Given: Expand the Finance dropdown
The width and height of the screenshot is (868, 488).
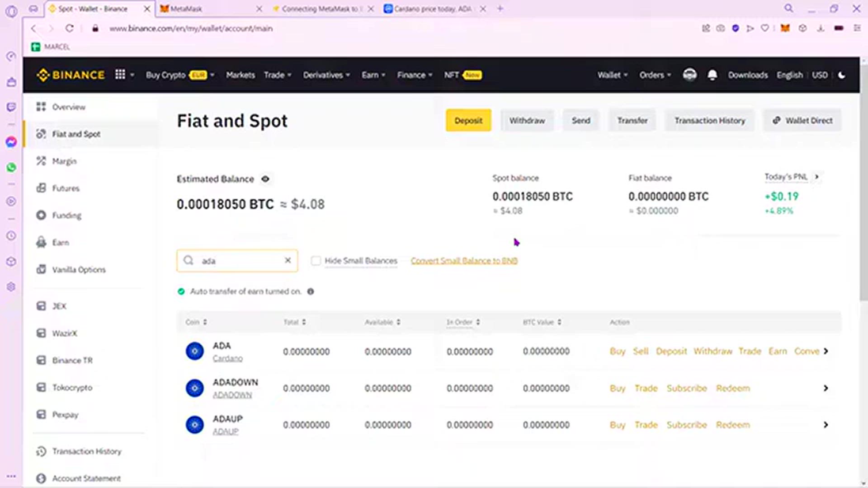Looking at the screenshot, I should (x=415, y=75).
